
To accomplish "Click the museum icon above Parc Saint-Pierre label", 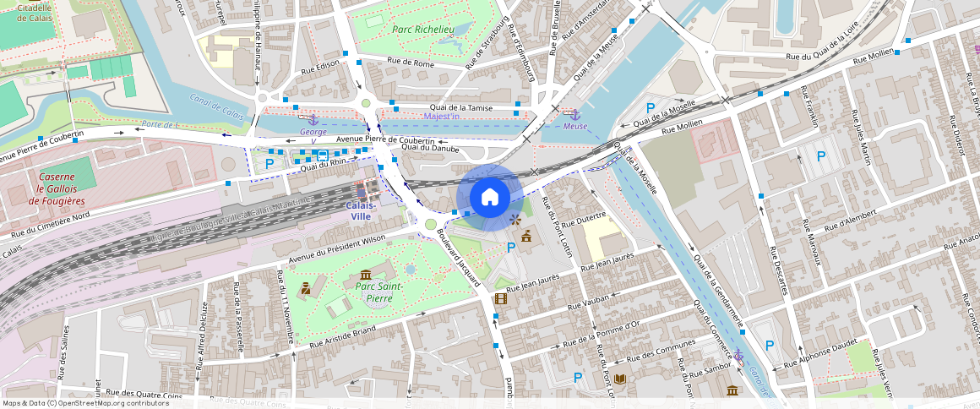I will click(x=365, y=275).
